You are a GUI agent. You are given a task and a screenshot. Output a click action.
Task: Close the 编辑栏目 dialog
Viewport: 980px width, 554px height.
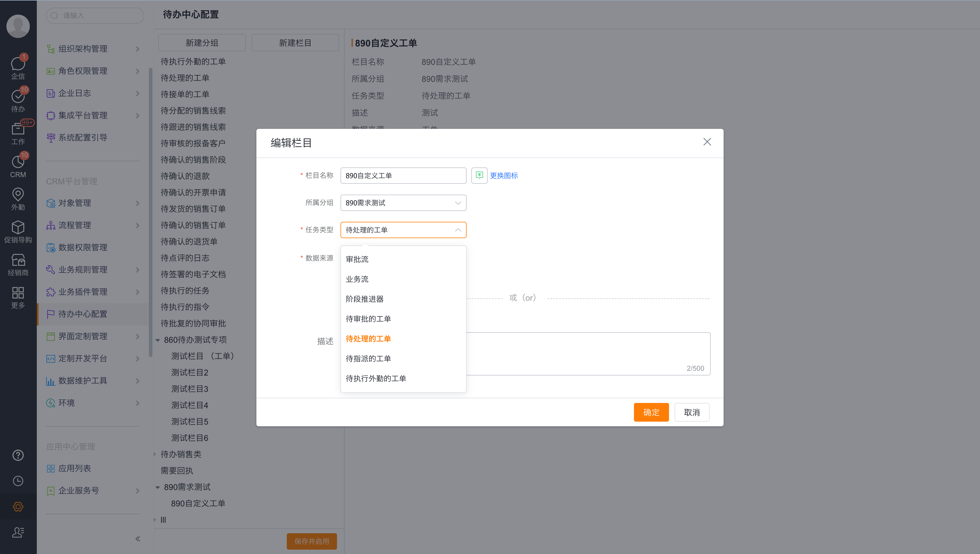point(707,142)
